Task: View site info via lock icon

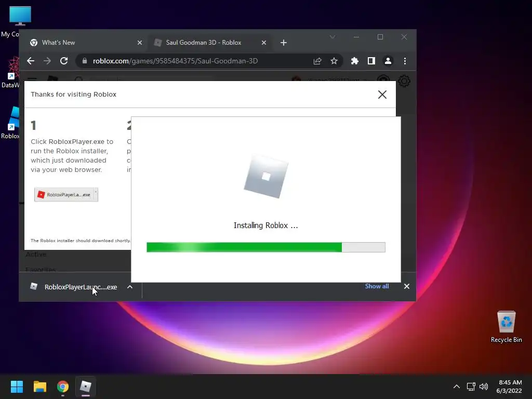Action: click(85, 61)
